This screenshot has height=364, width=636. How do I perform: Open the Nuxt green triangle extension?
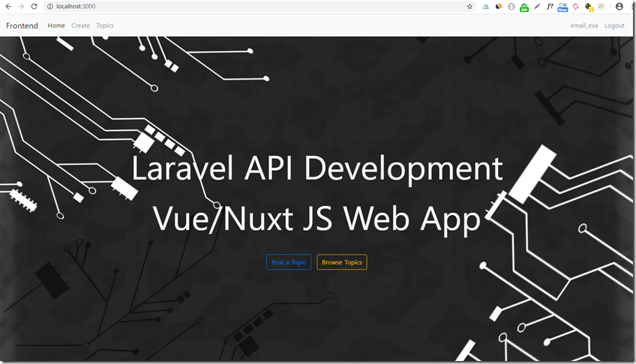tap(485, 7)
